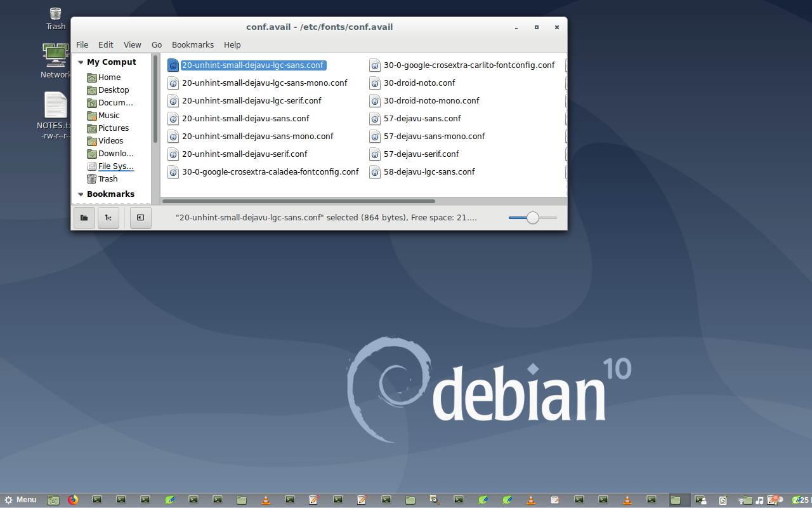Screen dimensions: 812x508
Task: Collapse the My Computer section
Action: [x=81, y=62]
